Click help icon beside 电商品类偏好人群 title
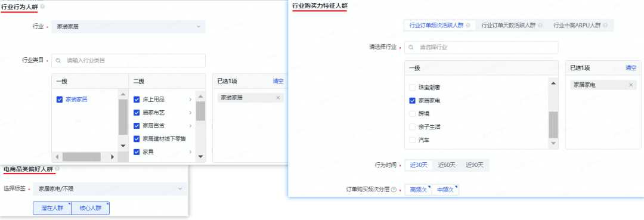Screen dimensions: 644x220 coord(57,169)
